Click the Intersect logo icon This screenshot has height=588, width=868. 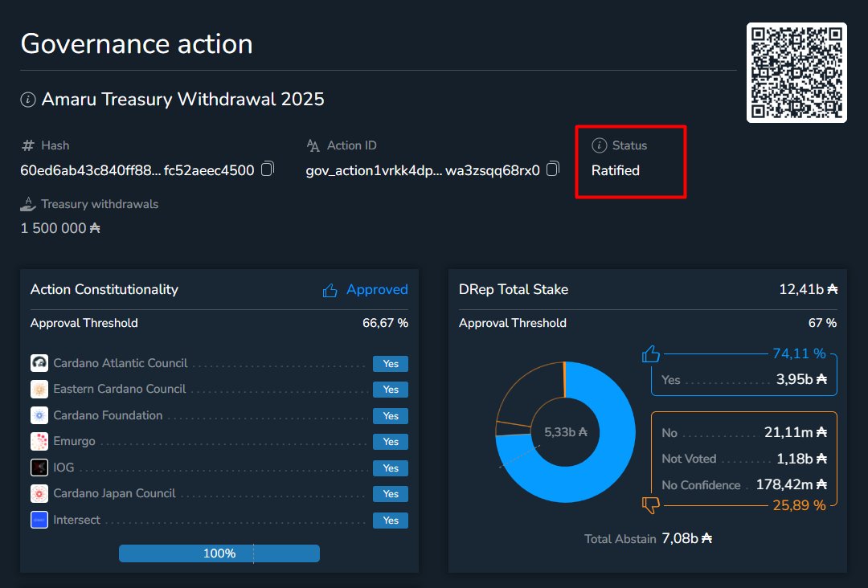(x=39, y=520)
